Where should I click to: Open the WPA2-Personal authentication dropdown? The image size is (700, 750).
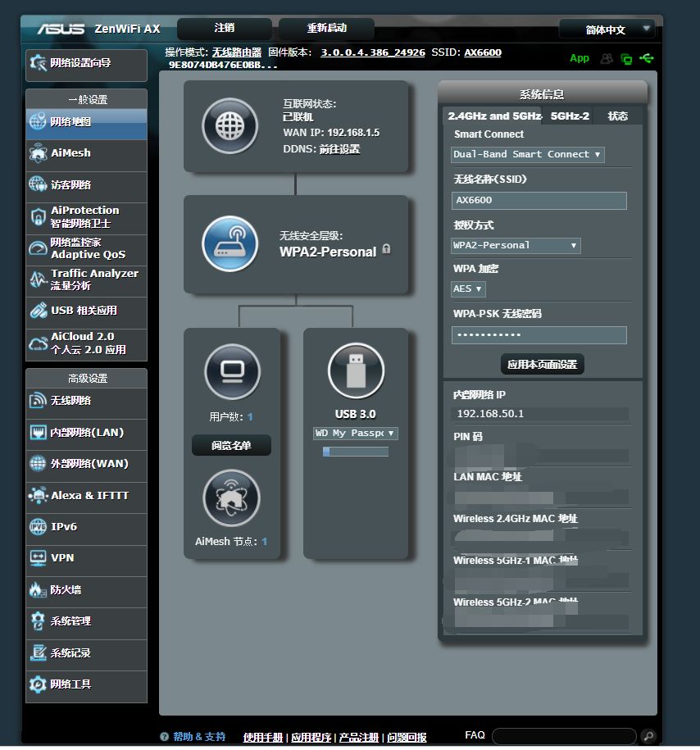[516, 245]
